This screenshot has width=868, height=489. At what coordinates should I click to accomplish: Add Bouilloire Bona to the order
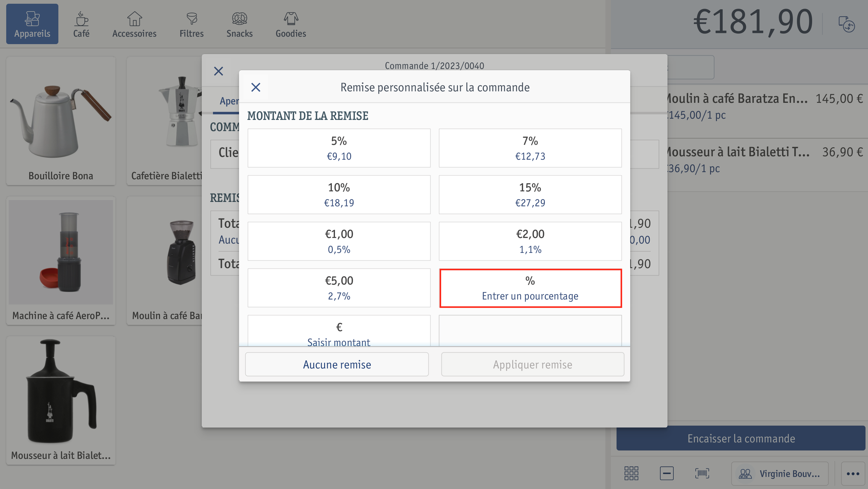[61, 121]
